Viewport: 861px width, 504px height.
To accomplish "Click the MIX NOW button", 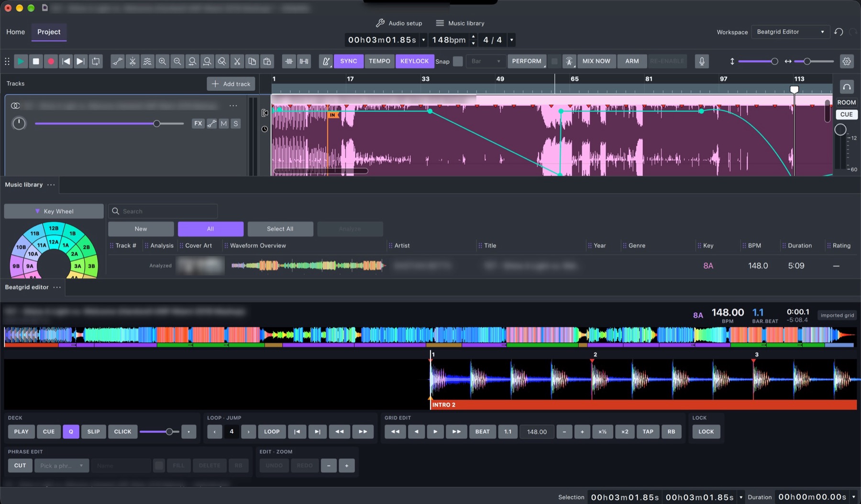I will click(x=596, y=61).
